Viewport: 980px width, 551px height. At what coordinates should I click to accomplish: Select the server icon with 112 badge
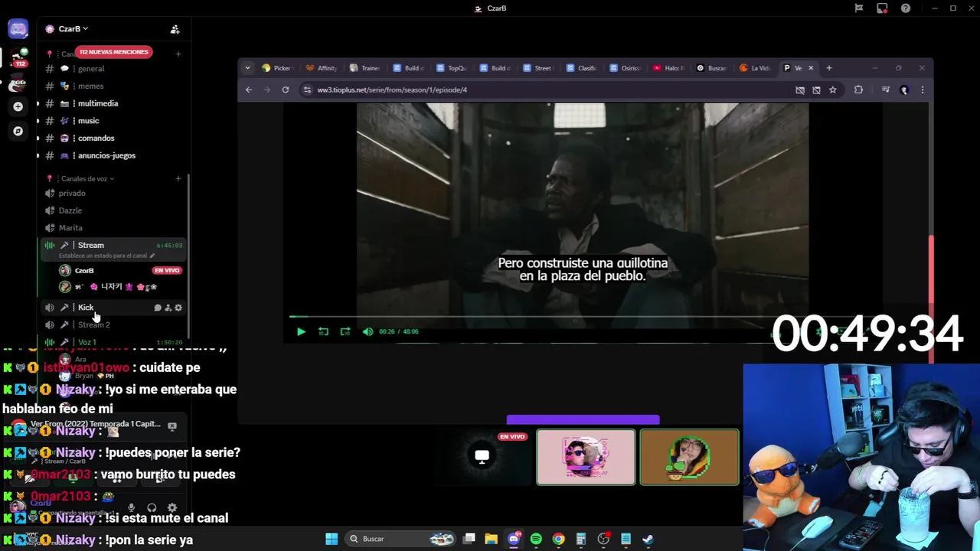click(x=18, y=58)
